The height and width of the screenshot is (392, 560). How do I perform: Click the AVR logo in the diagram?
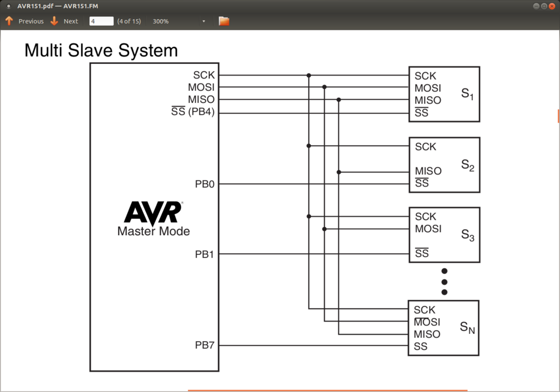click(x=153, y=213)
